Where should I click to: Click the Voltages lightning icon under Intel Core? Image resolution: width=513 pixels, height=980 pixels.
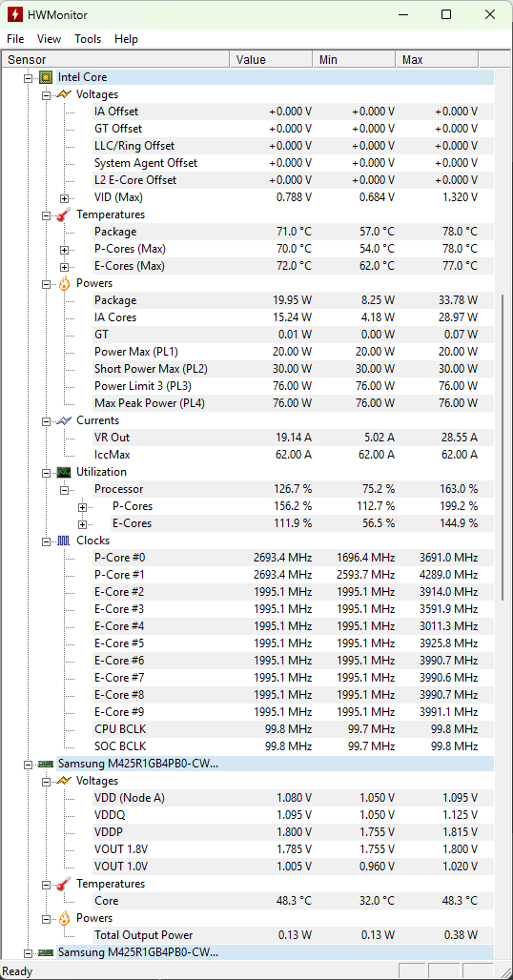click(x=64, y=94)
